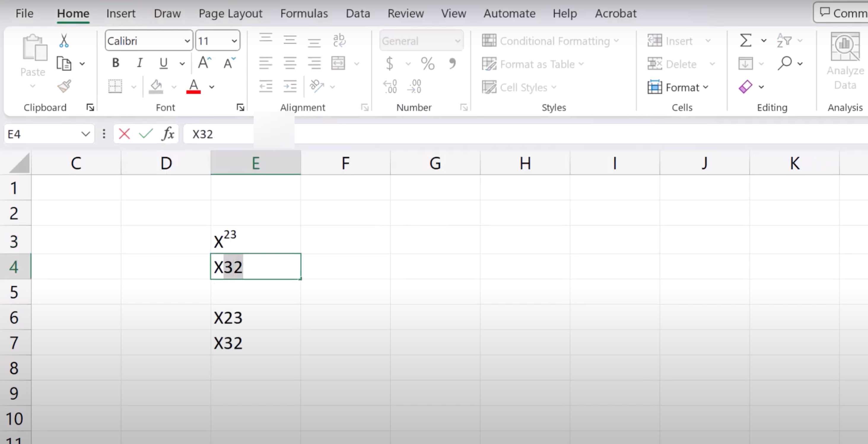
Task: Toggle Underline formatting
Action: 163,63
